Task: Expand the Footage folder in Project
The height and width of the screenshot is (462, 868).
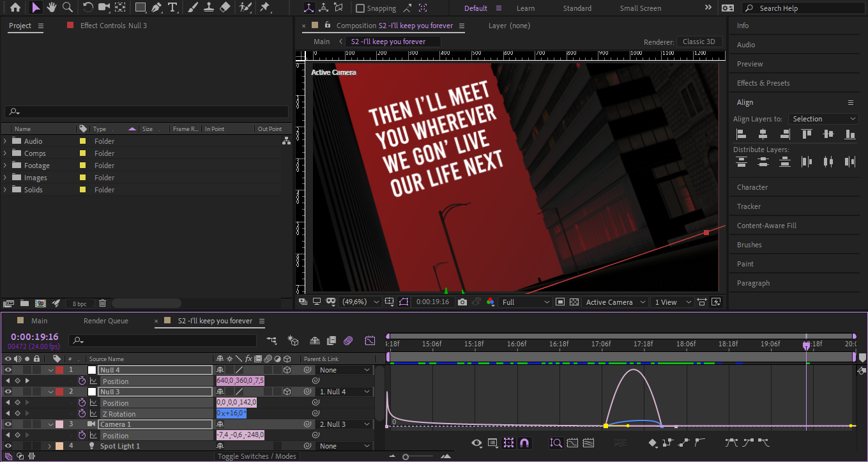Action: [6, 166]
